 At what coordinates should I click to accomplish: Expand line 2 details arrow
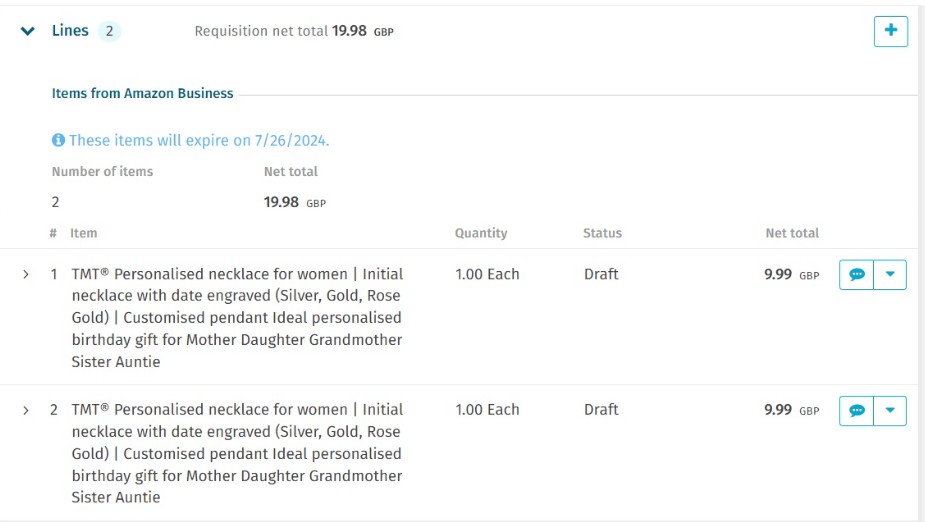(25, 410)
